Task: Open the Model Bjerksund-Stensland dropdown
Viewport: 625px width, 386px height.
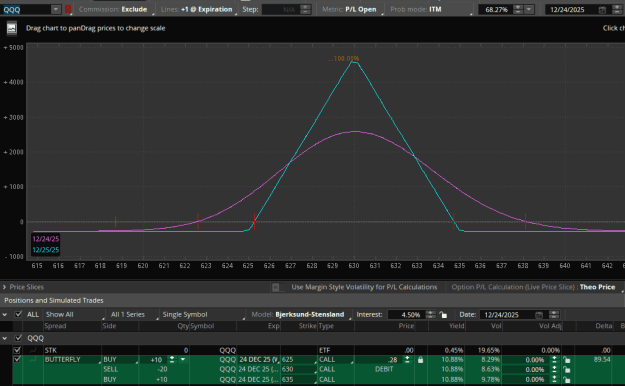Action: tap(301, 315)
